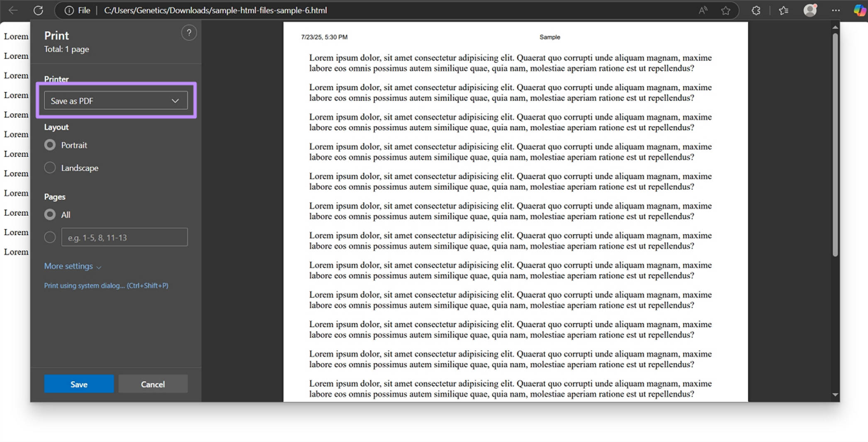The width and height of the screenshot is (868, 442).
Task: Open Print using system dialog link
Action: pos(106,285)
